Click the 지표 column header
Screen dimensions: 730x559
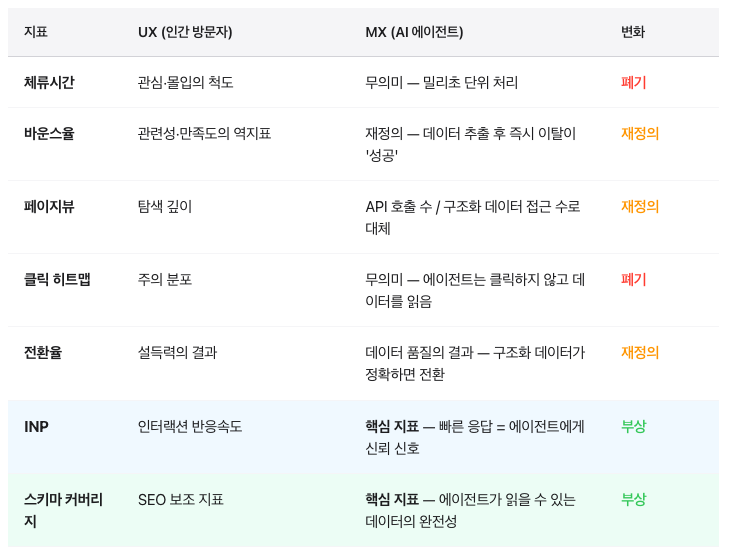(x=36, y=32)
